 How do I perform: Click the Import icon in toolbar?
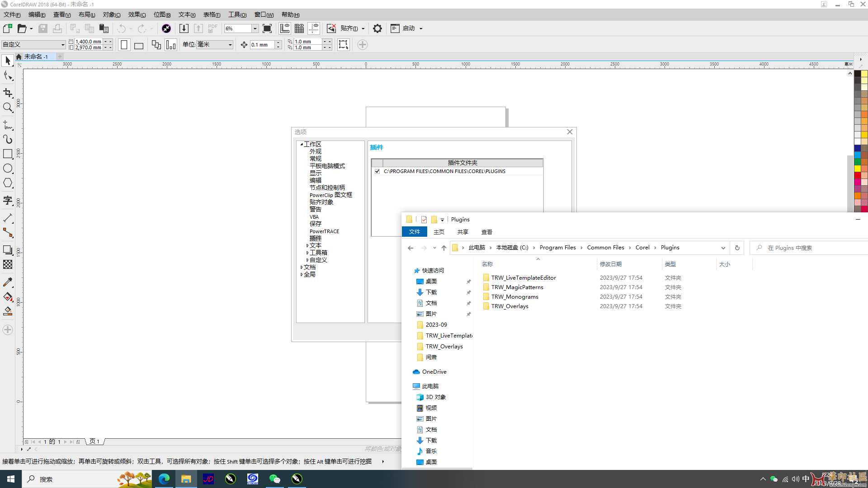coord(184,28)
